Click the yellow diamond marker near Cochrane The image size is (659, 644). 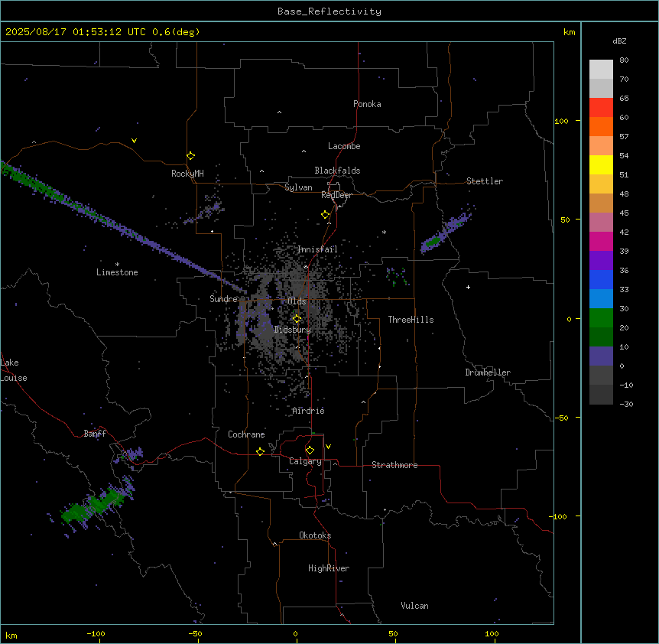[x=260, y=451]
